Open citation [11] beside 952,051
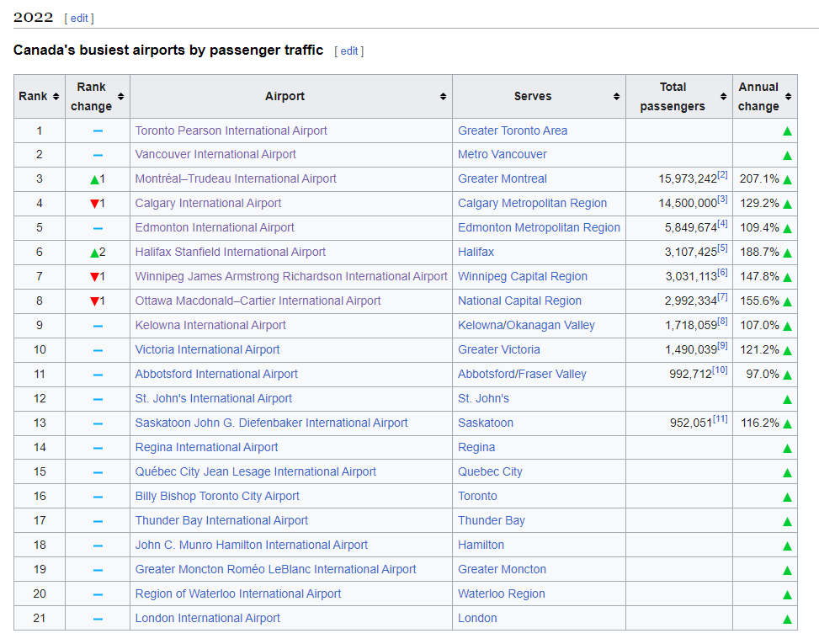The image size is (819, 644). coord(720,419)
